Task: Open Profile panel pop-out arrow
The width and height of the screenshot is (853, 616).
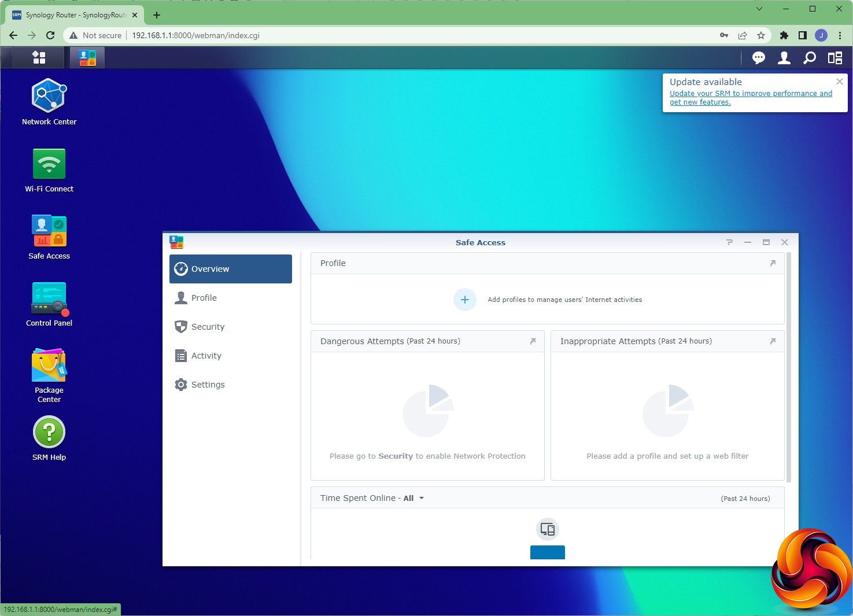Action: coord(773,263)
